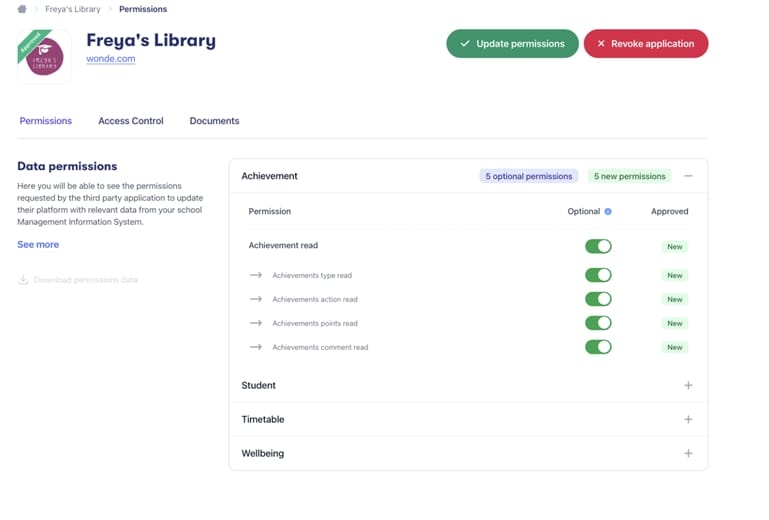This screenshot has height=520, width=769.
Task: Click arrow icon before Achievements comment read
Action: click(x=256, y=347)
